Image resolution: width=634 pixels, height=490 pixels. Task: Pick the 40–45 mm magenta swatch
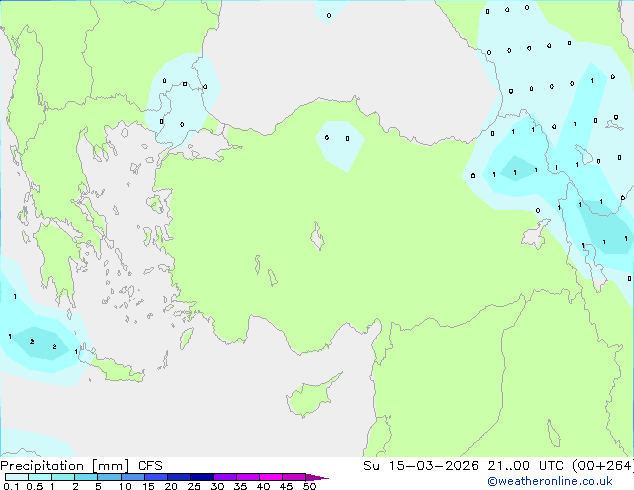271,477
